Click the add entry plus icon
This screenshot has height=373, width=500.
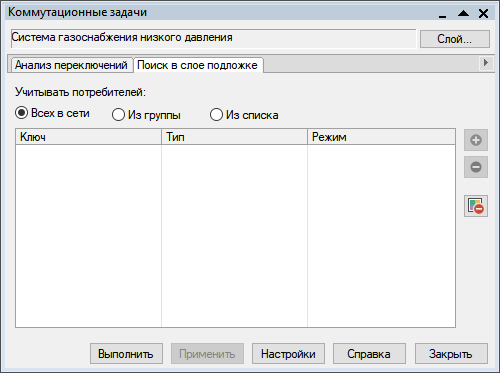pos(476,140)
